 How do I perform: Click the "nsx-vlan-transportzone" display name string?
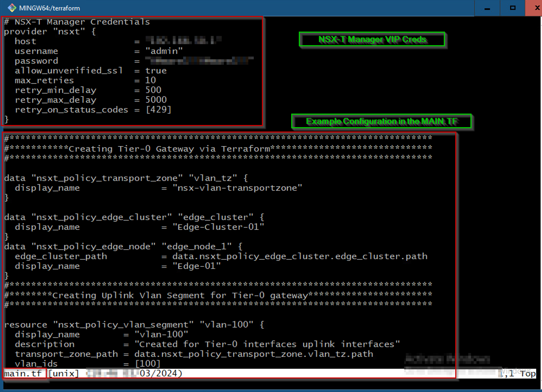237,188
